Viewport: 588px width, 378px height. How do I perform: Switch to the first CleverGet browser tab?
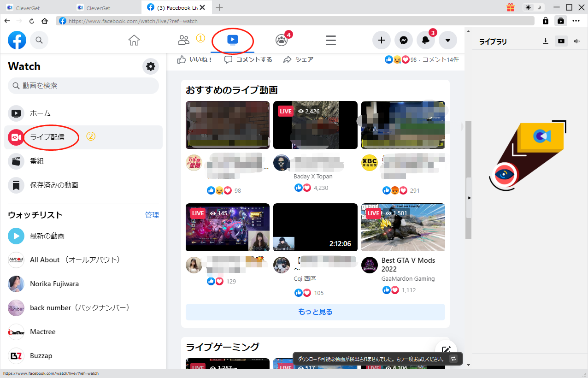[28, 7]
